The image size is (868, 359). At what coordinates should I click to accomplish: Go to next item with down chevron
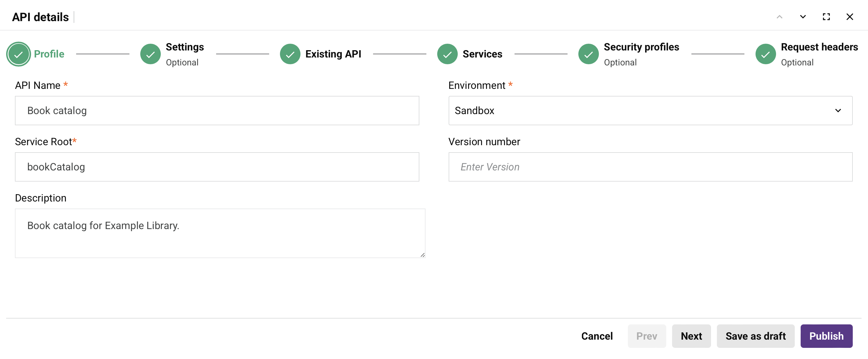point(803,17)
